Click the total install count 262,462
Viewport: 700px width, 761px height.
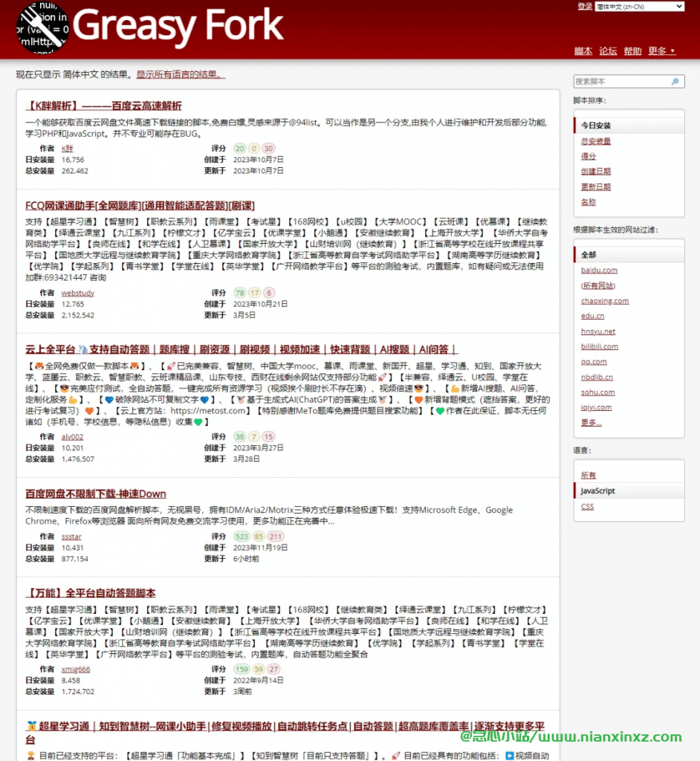[75, 171]
